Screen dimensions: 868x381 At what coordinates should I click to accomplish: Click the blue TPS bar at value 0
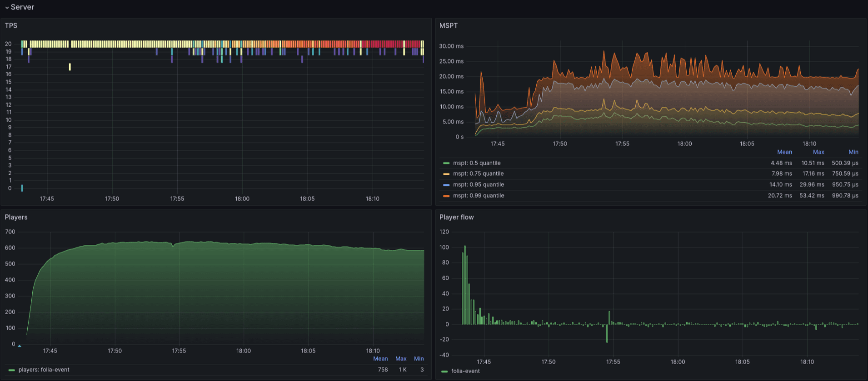point(22,188)
